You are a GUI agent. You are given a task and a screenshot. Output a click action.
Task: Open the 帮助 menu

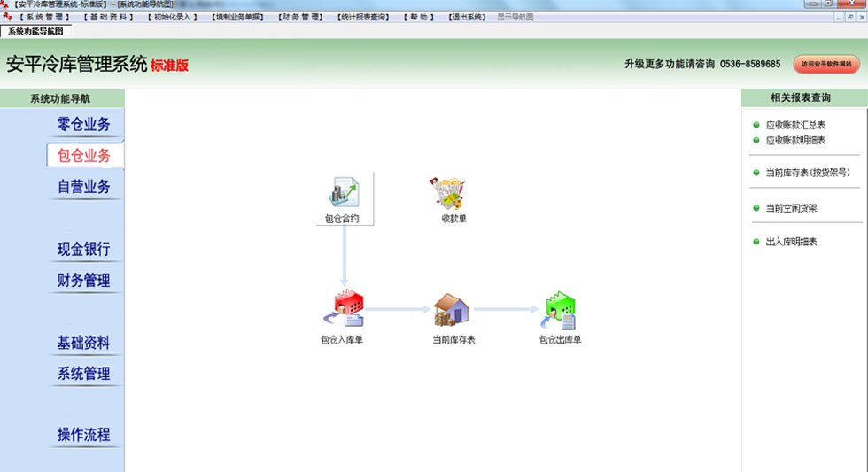coord(419,17)
